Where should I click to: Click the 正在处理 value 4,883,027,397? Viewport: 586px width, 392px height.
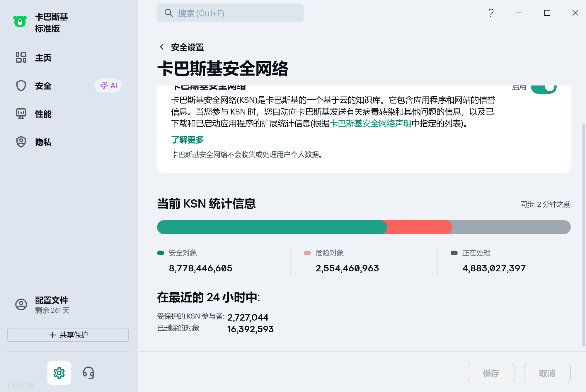pyautogui.click(x=494, y=268)
